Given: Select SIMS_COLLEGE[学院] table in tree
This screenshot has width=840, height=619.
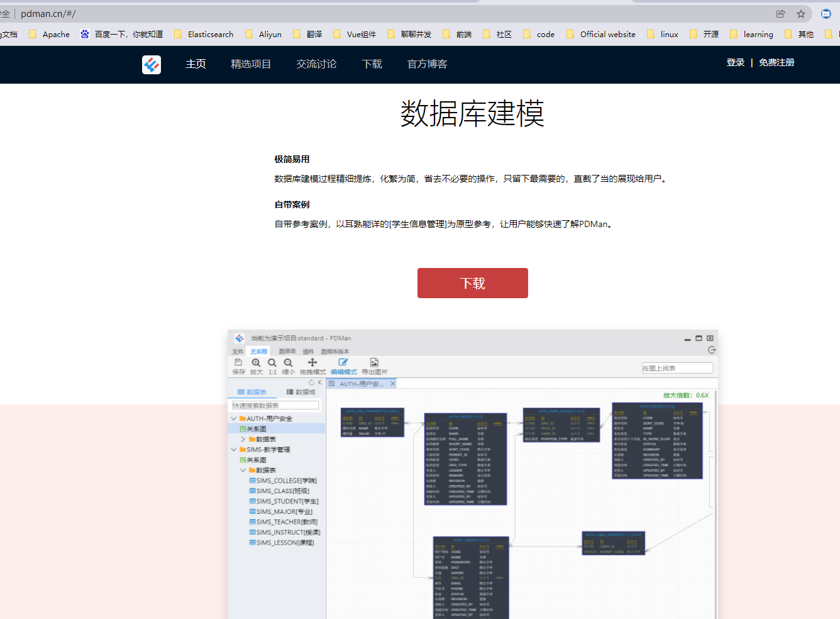Looking at the screenshot, I should pyautogui.click(x=283, y=481).
